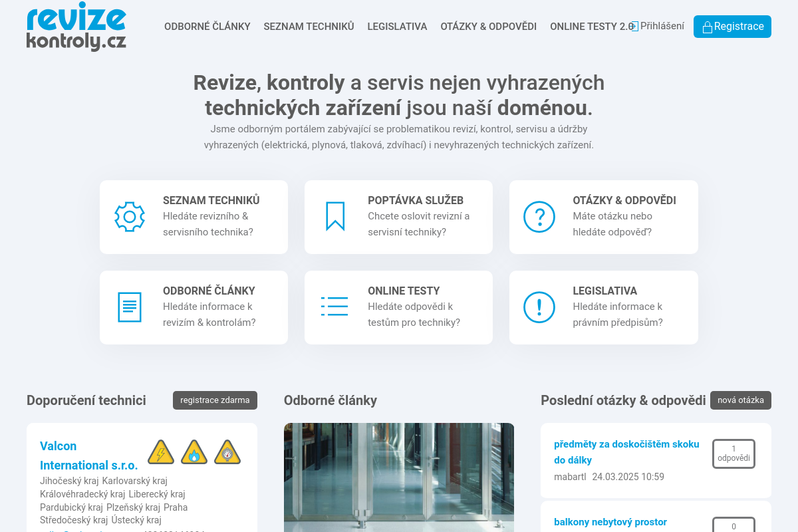Click the pressure gauge triangle badge for Valcon
Screen dimensions: 798x532
coord(227,452)
